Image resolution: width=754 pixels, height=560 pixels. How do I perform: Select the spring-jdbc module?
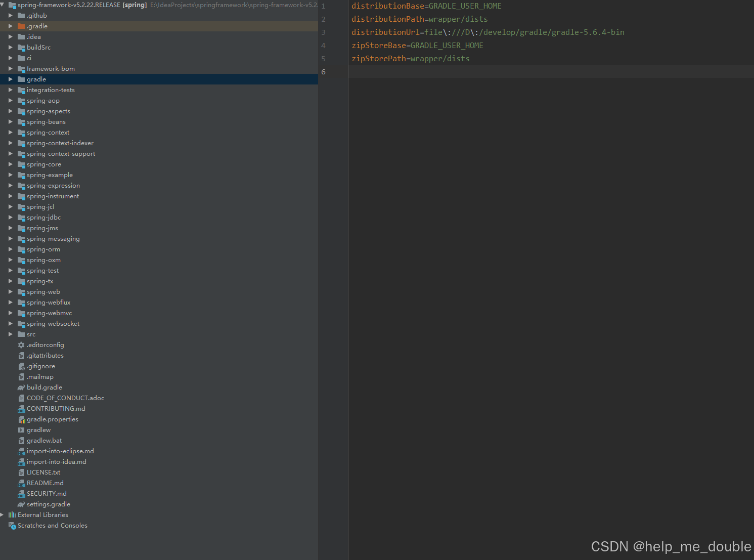43,218
